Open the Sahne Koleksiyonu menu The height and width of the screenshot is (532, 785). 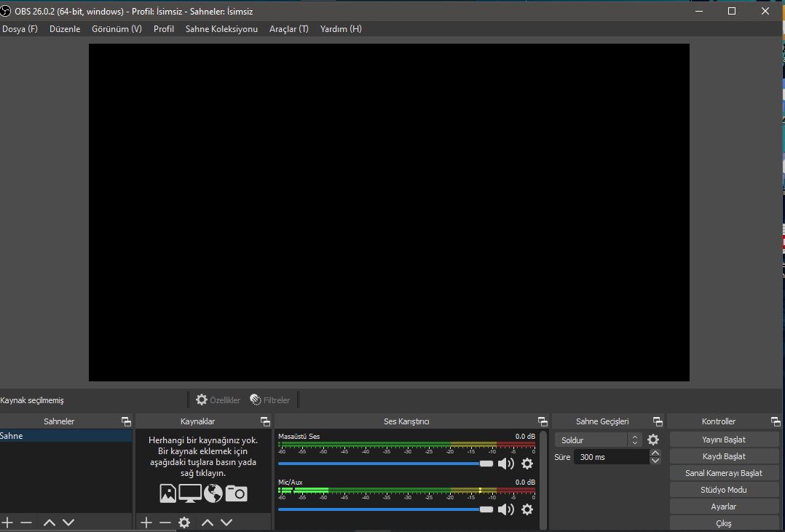pos(221,29)
